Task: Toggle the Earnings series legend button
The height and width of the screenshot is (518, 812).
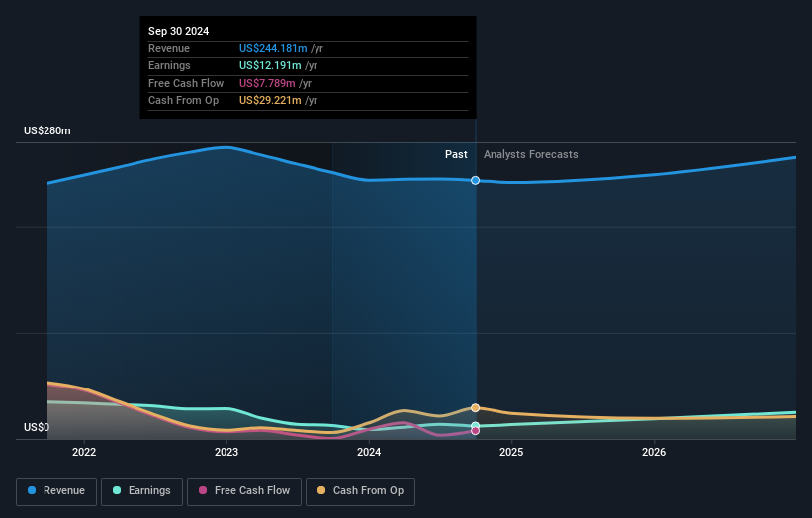Action: point(141,491)
